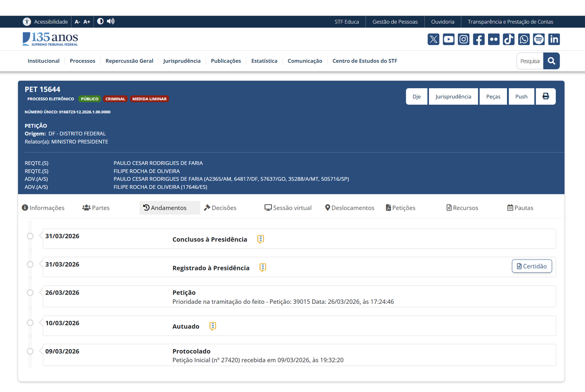Viewport: 585px width, 392px height.
Task: Click the Push button
Action: [522, 96]
